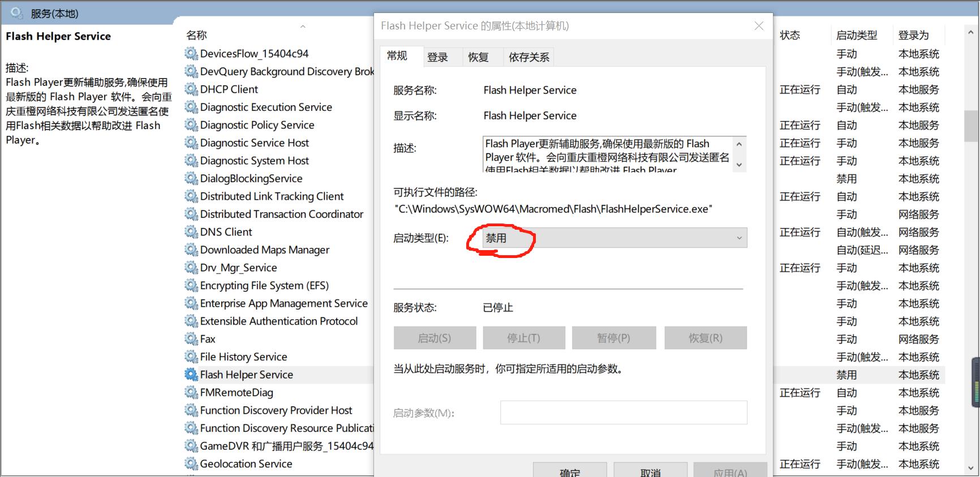
Task: Close the Flash Helper Service properties dialog
Action: 759,26
